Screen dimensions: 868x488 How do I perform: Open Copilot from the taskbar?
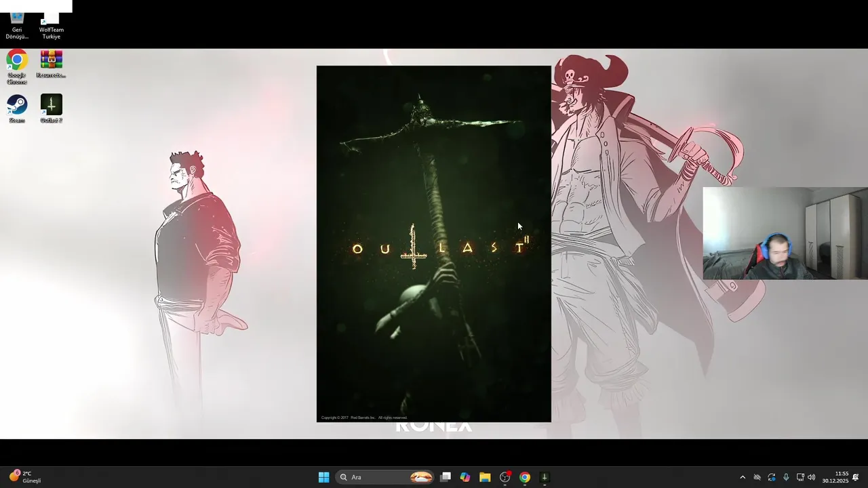coord(465,477)
